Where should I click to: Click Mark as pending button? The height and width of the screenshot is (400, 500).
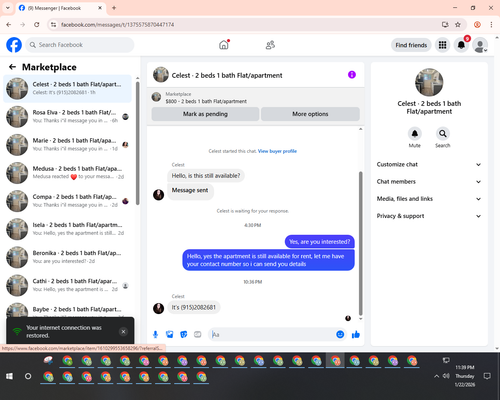pyautogui.click(x=205, y=114)
